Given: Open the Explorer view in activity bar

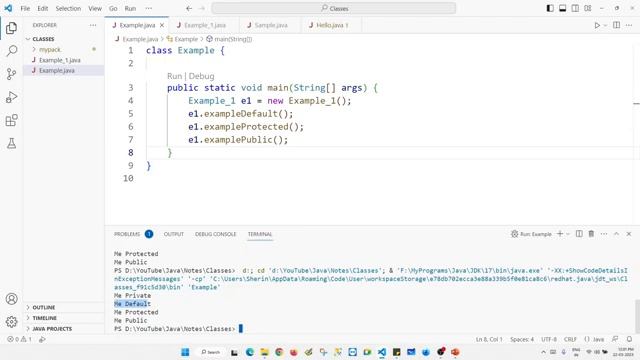Looking at the screenshot, I should point(11,28).
